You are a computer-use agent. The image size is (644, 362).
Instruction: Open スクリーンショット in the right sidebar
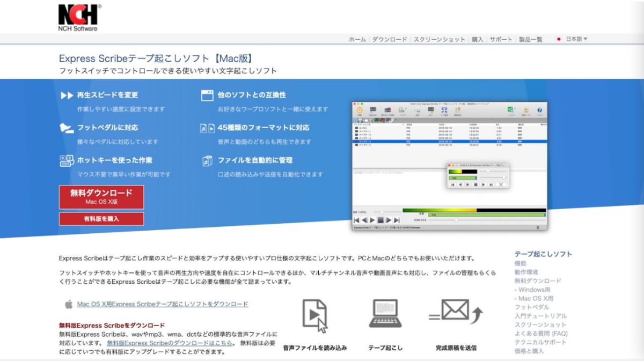[x=540, y=324]
